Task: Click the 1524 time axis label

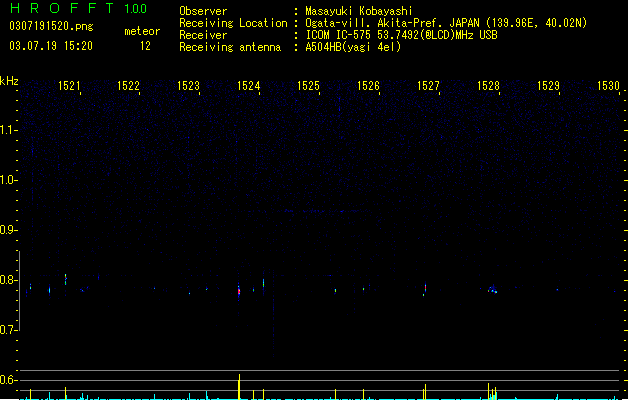Action: pyautogui.click(x=248, y=86)
